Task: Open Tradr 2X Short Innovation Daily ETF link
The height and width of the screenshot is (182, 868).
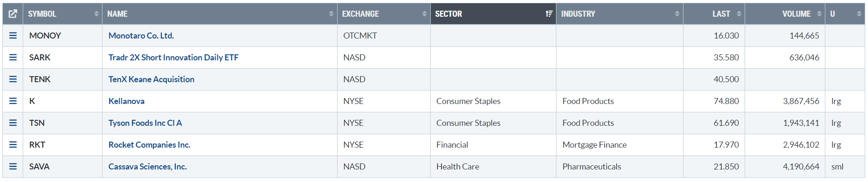Action: pyautogui.click(x=173, y=58)
